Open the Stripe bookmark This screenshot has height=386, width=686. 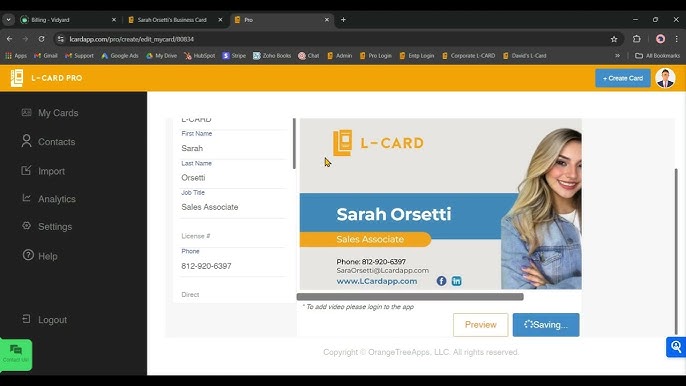tap(234, 56)
